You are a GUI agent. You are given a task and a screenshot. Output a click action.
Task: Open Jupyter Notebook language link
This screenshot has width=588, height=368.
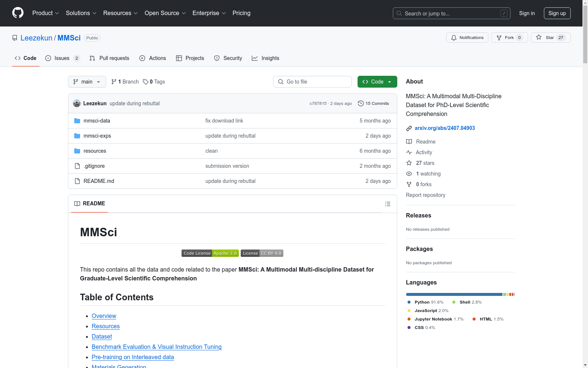[436, 319]
